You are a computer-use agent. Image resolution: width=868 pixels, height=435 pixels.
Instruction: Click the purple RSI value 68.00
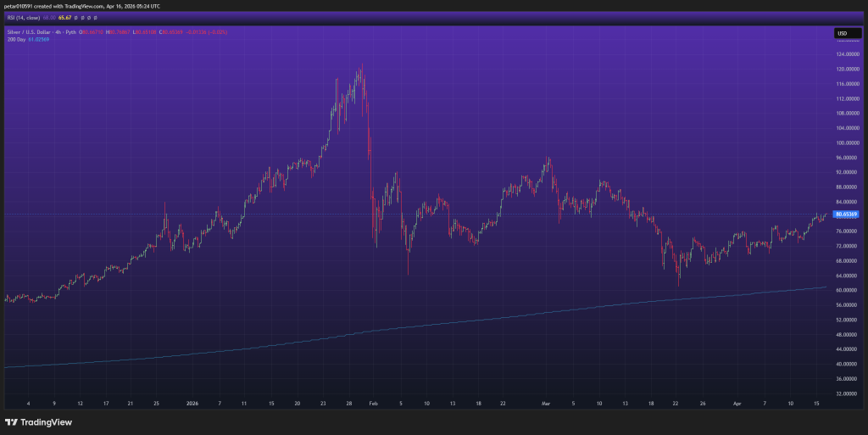[x=49, y=18]
